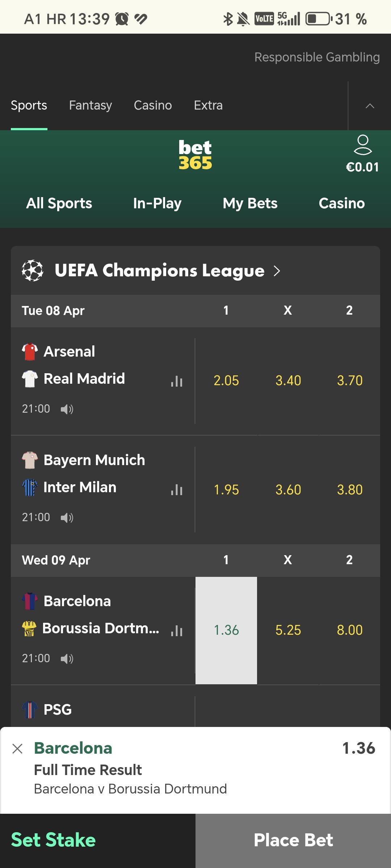Viewport: 391px width, 868px height.
Task: Tap the audio icon under Bayern Munich match
Action: [67, 518]
